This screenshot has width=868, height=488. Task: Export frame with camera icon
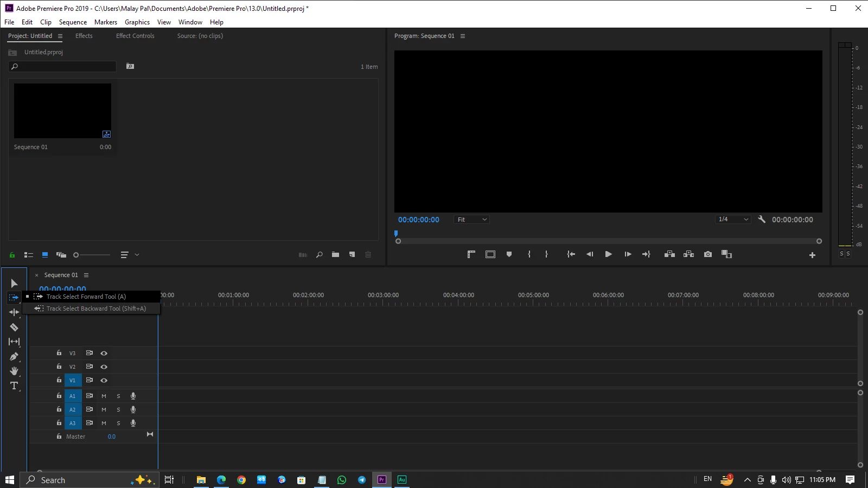click(708, 254)
